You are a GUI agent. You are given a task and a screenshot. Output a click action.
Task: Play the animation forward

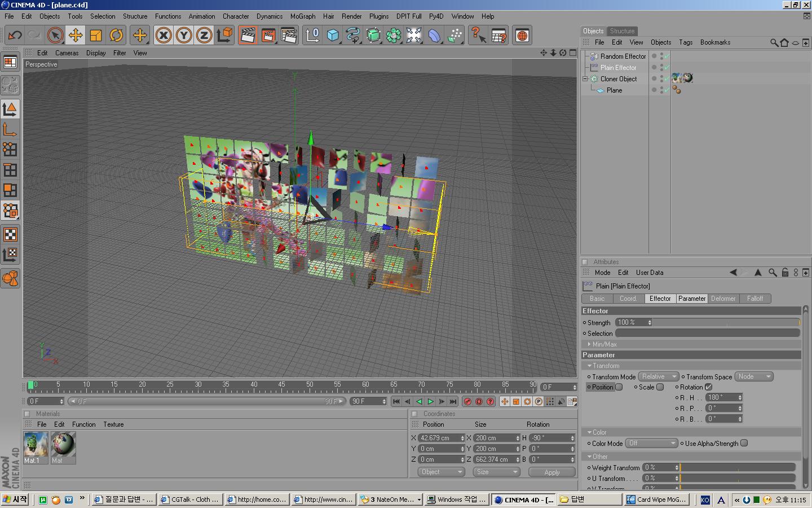coord(430,401)
